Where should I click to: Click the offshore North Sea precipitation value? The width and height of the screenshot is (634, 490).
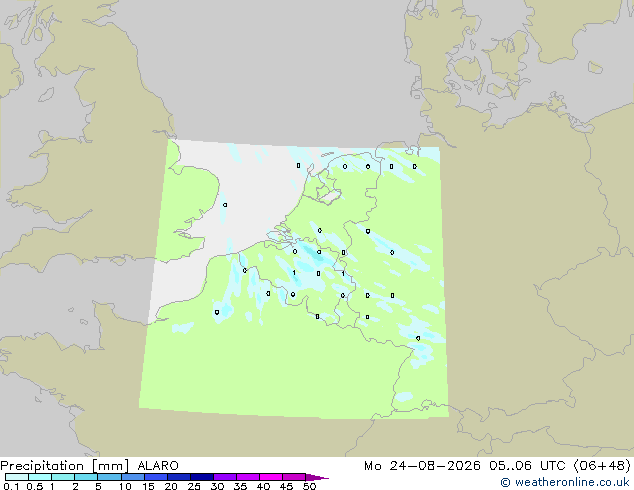(x=298, y=165)
